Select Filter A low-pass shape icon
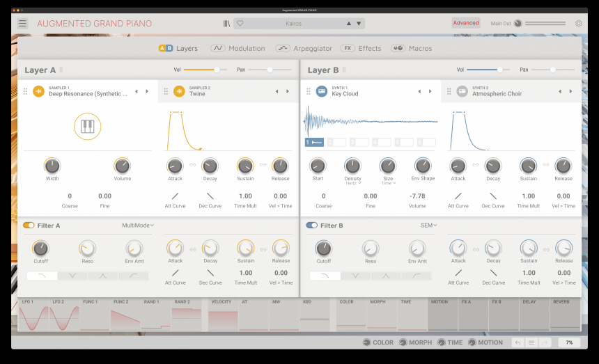The height and width of the screenshot is (364, 599). 42,276
